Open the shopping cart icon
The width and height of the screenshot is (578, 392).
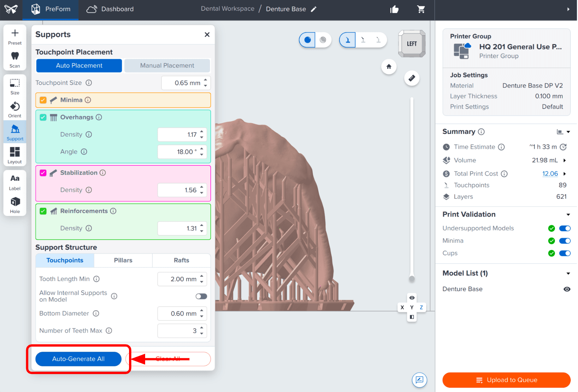[x=421, y=9]
